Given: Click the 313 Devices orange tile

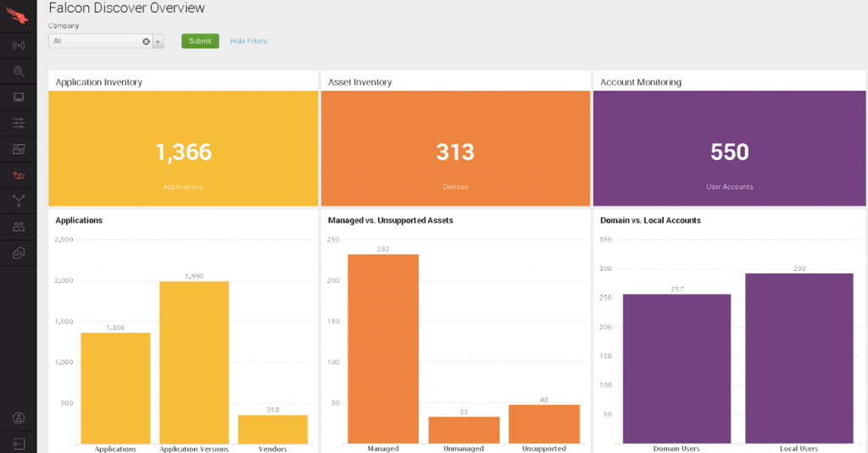Looking at the screenshot, I should 455,149.
